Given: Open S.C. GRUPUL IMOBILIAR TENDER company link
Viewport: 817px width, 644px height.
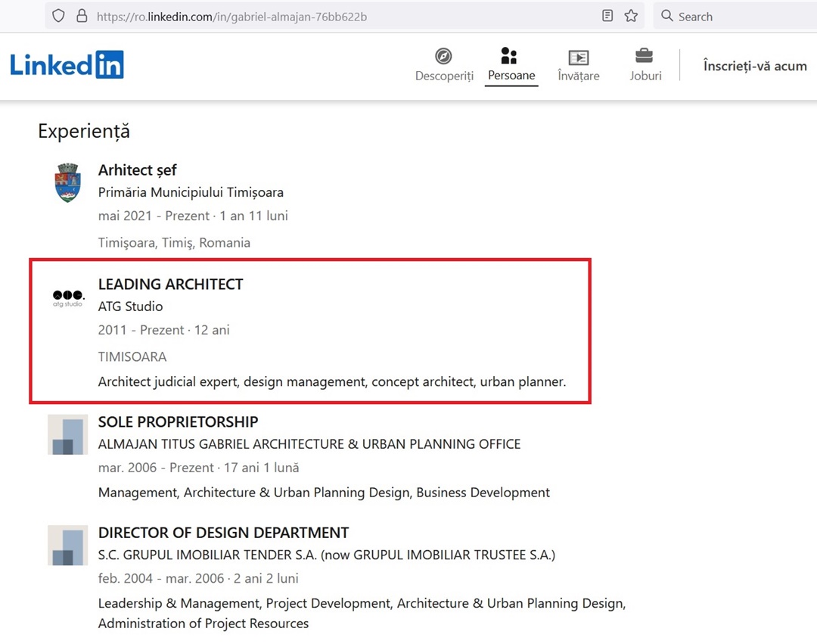Looking at the screenshot, I should 327,555.
